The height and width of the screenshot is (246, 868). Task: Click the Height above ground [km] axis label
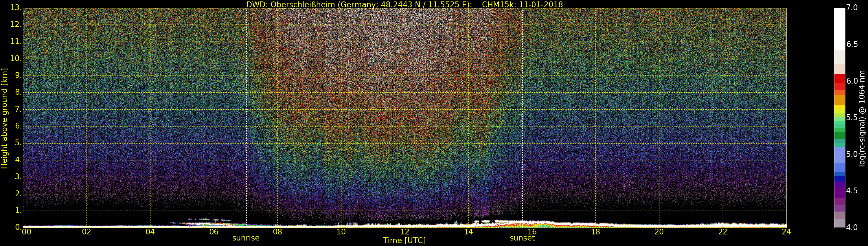click(x=4, y=118)
